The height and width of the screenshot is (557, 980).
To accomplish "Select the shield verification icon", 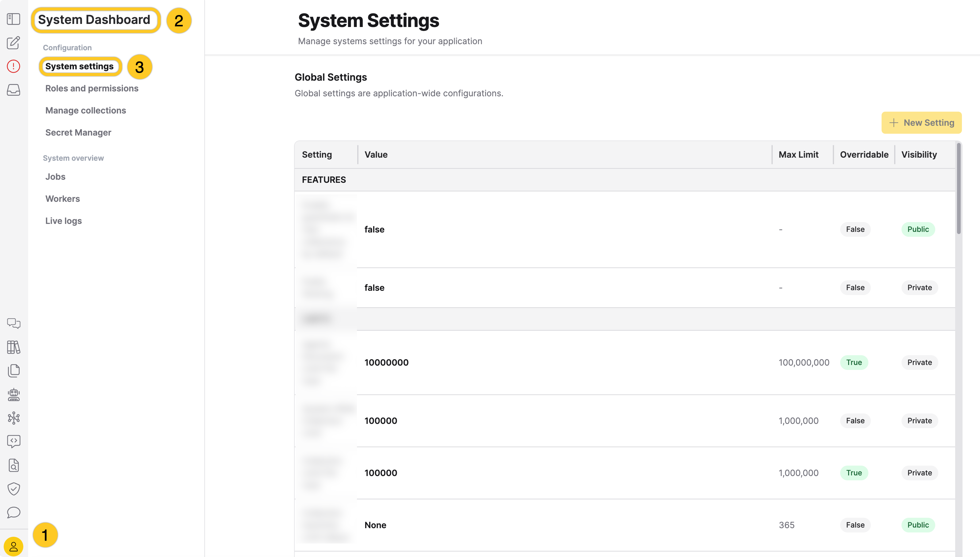I will (13, 489).
